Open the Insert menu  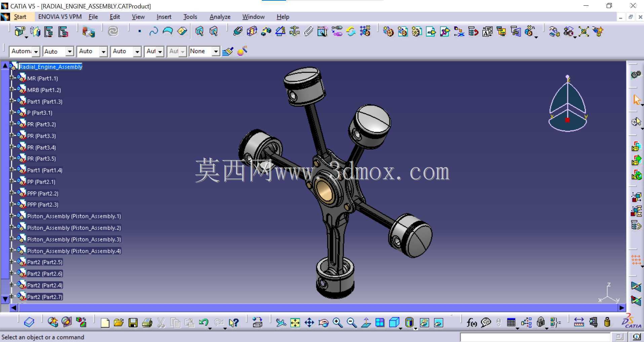[164, 17]
